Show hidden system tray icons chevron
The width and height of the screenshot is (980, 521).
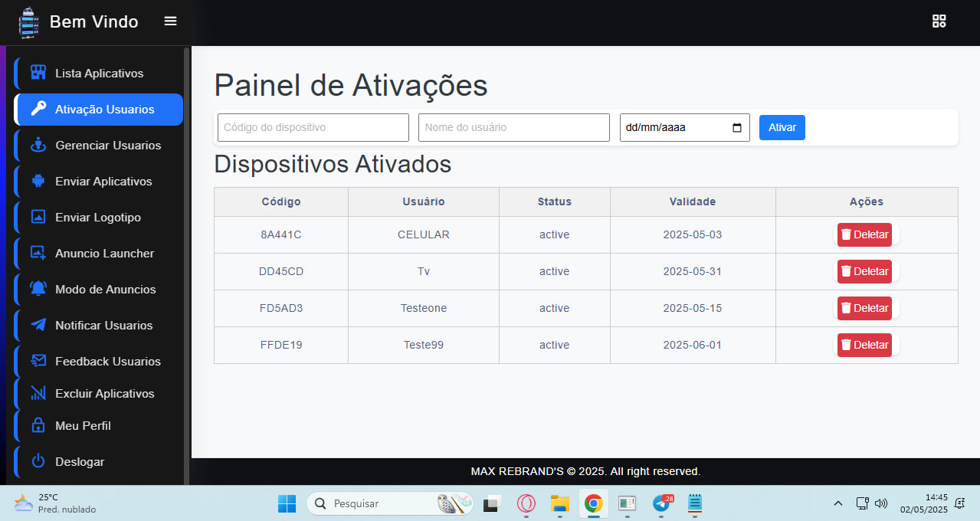[x=837, y=503]
